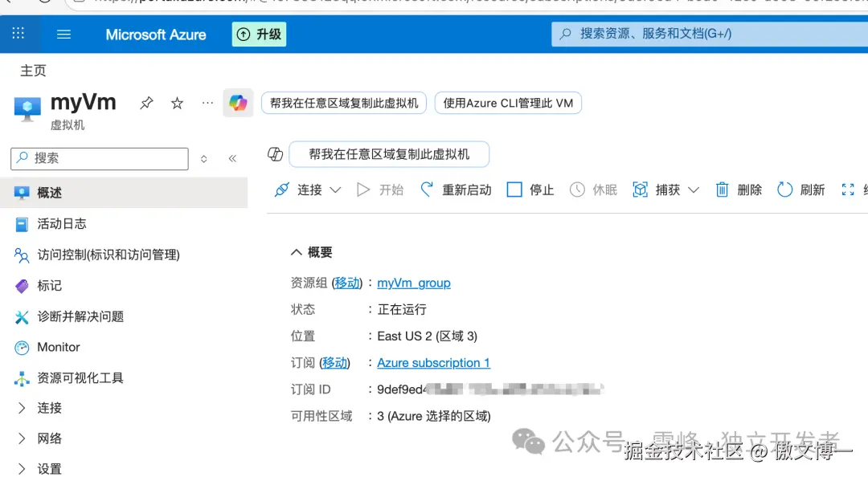
Task: Click the 休眠 clock icon
Action: (577, 190)
